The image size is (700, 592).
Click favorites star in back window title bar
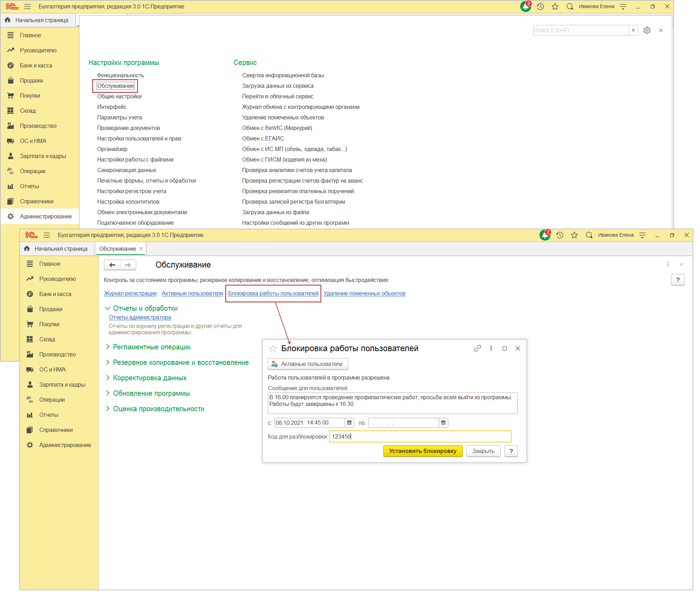tap(555, 6)
